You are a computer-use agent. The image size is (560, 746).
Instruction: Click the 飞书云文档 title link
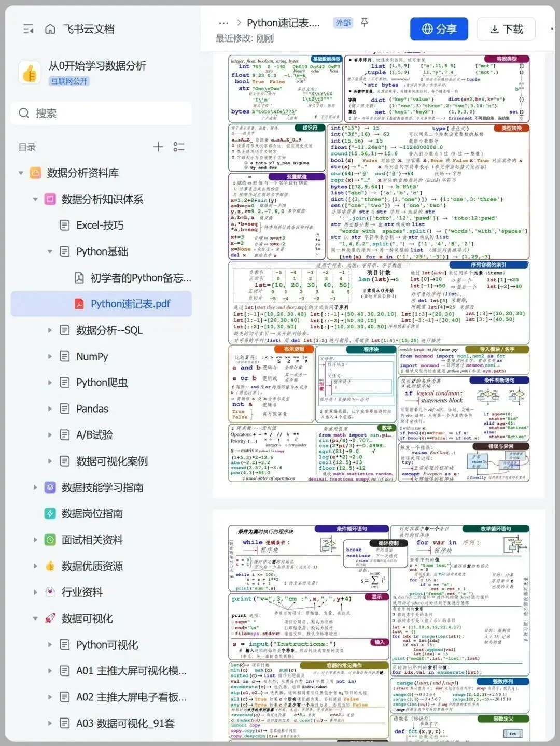coord(89,29)
